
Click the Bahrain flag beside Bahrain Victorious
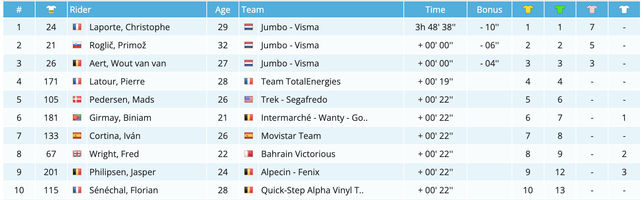pos(249,154)
